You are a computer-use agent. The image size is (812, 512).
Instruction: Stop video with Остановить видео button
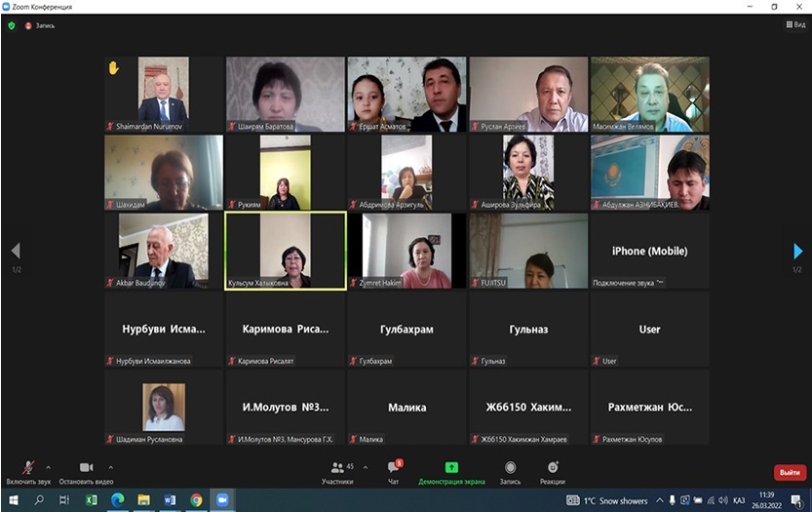(86, 469)
